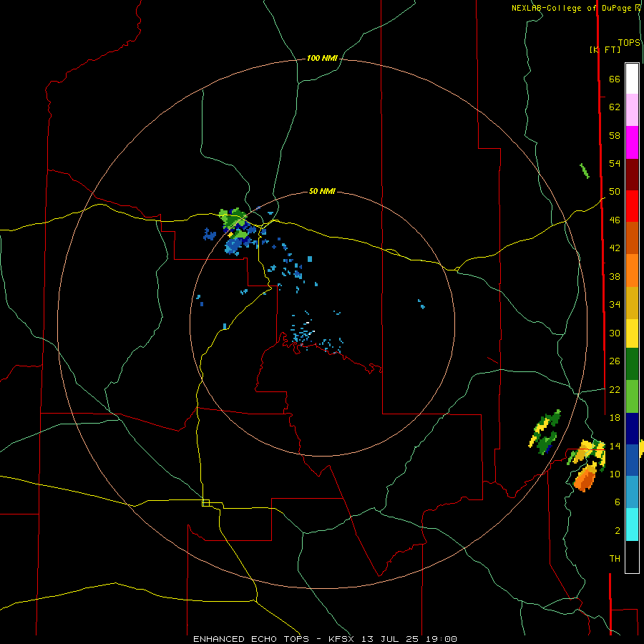Select the bright red legend swatch
Screen dimensions: 644x644
(632, 206)
